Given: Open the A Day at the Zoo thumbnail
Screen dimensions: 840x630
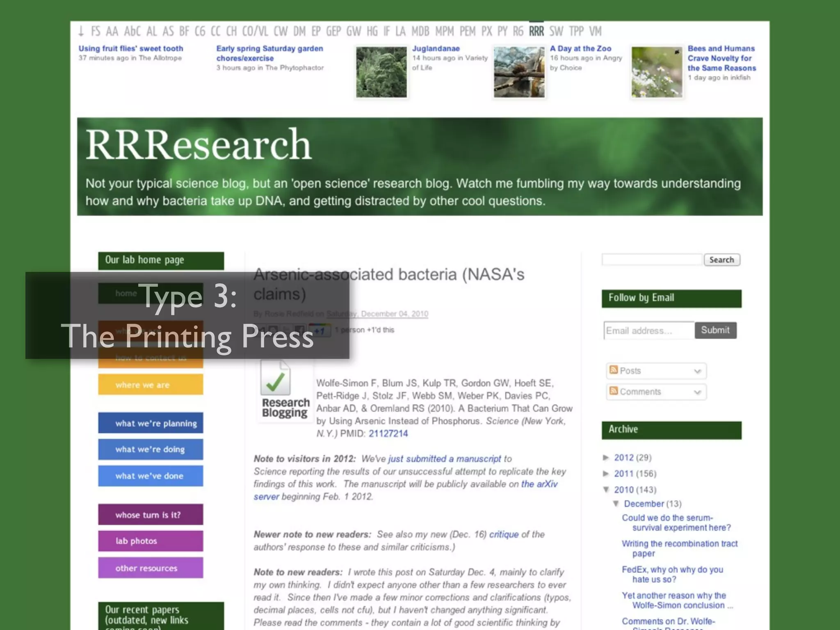Looking at the screenshot, I should pyautogui.click(x=519, y=72).
